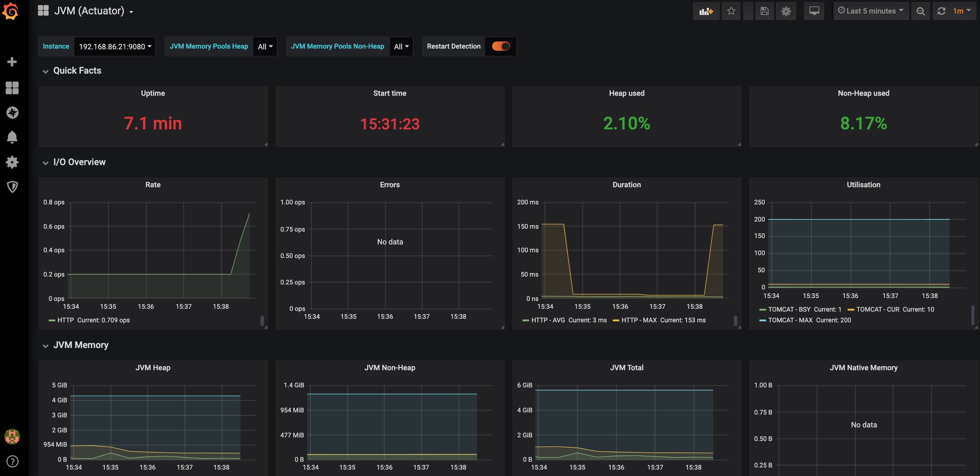Image resolution: width=980 pixels, height=476 pixels.
Task: Zoom out time range magnifier icon
Action: click(x=920, y=11)
